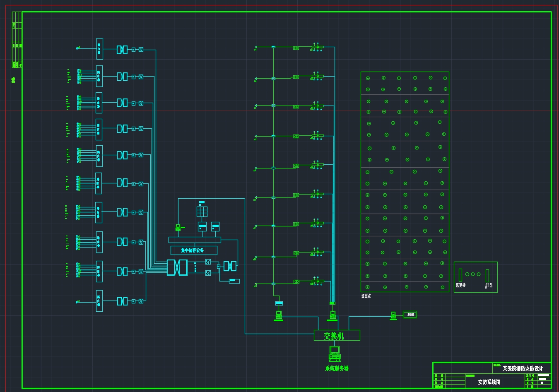Click the workstation icon below the green vertical bus
Image resolution: width=559 pixels, height=392 pixels.
[279, 315]
